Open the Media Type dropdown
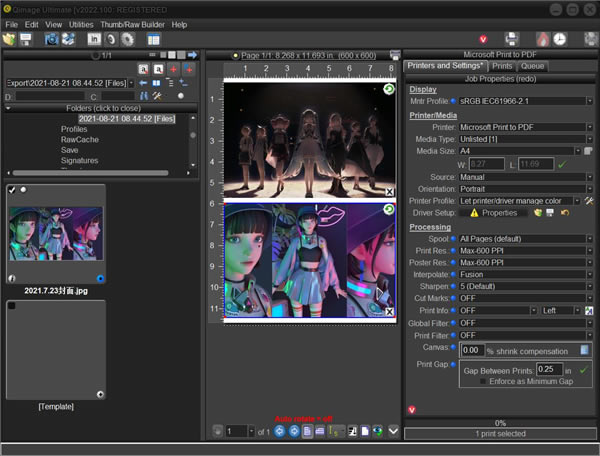Image resolution: width=600 pixels, height=456 pixels. point(590,139)
